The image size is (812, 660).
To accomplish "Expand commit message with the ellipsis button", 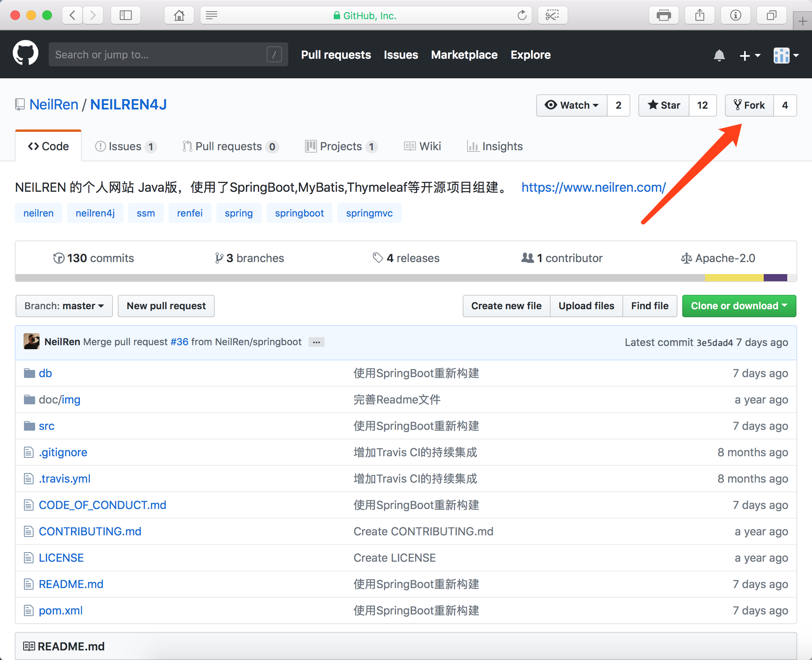I will coord(317,342).
